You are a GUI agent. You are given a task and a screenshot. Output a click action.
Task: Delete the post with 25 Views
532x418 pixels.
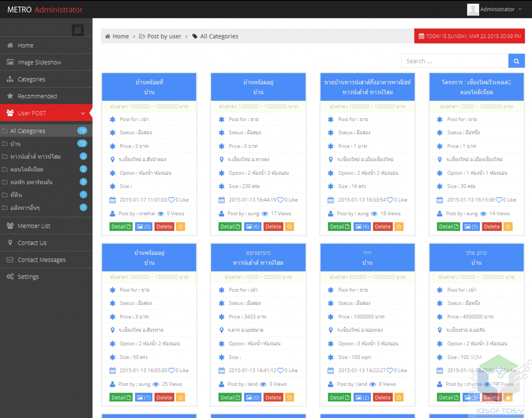164,397
